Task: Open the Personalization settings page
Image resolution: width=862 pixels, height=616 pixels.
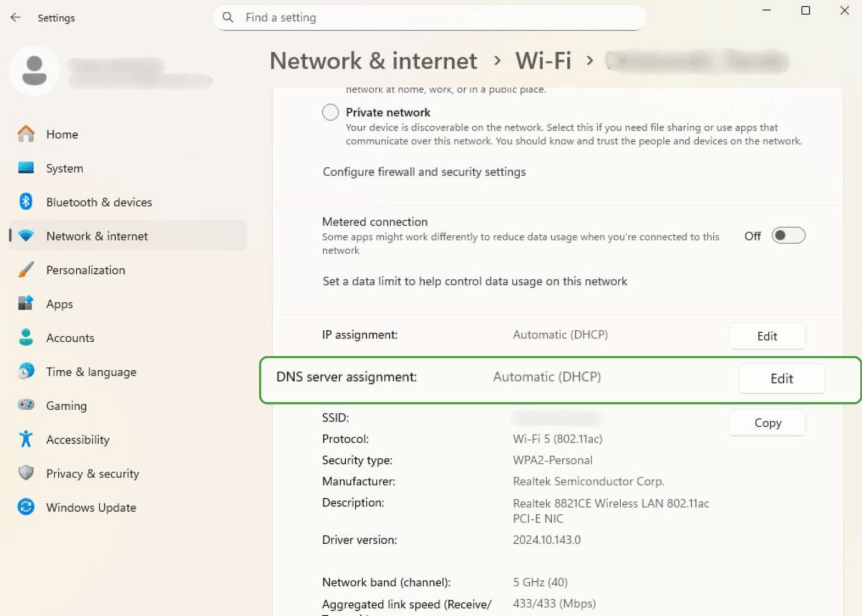Action: [x=129, y=270]
